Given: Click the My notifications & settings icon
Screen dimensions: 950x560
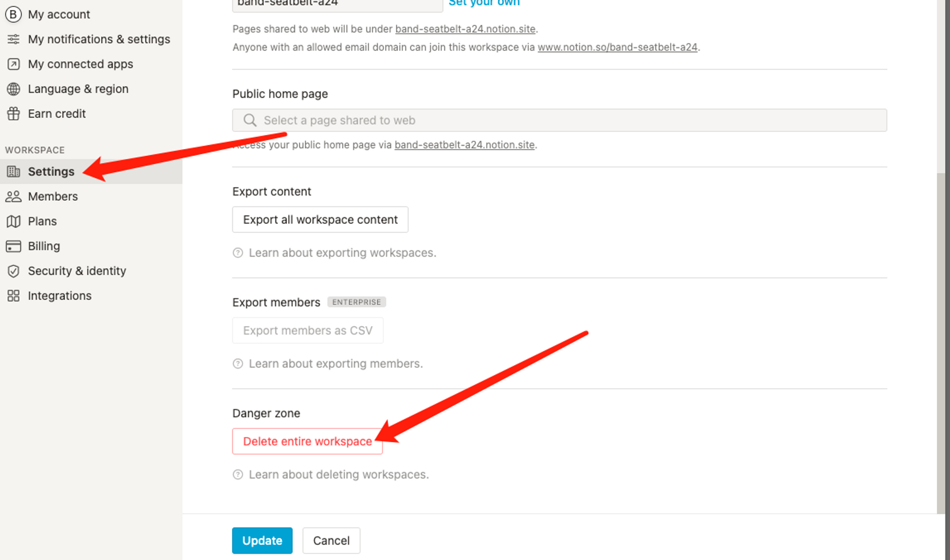Looking at the screenshot, I should pos(14,38).
